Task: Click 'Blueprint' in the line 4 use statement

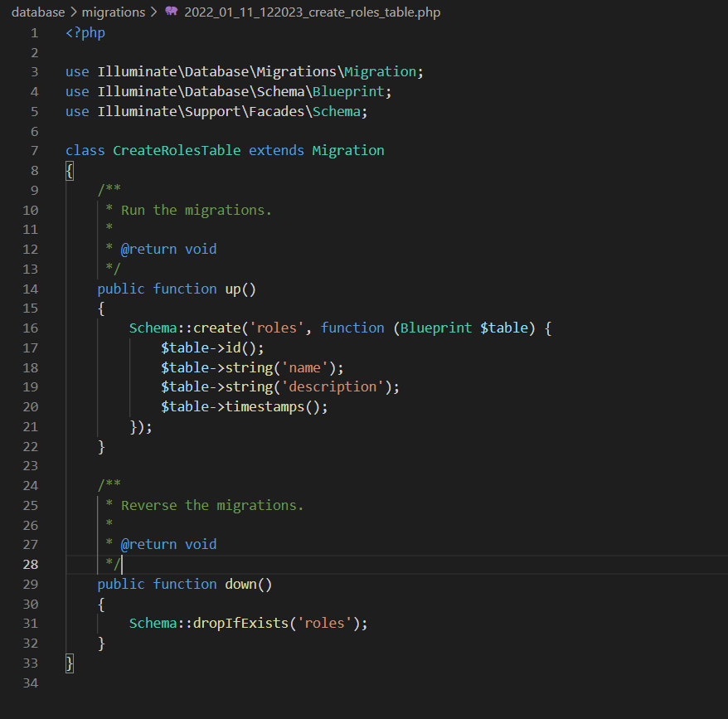Action: click(348, 91)
